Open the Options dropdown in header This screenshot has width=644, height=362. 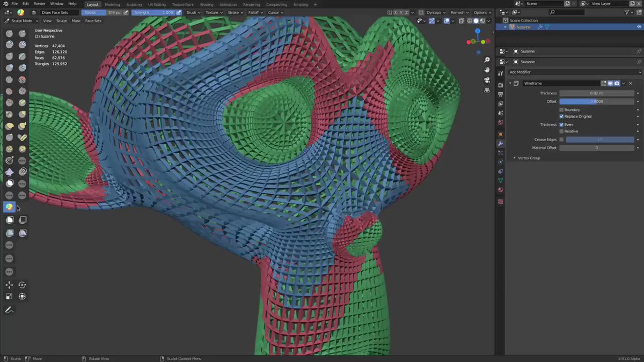pos(482,12)
